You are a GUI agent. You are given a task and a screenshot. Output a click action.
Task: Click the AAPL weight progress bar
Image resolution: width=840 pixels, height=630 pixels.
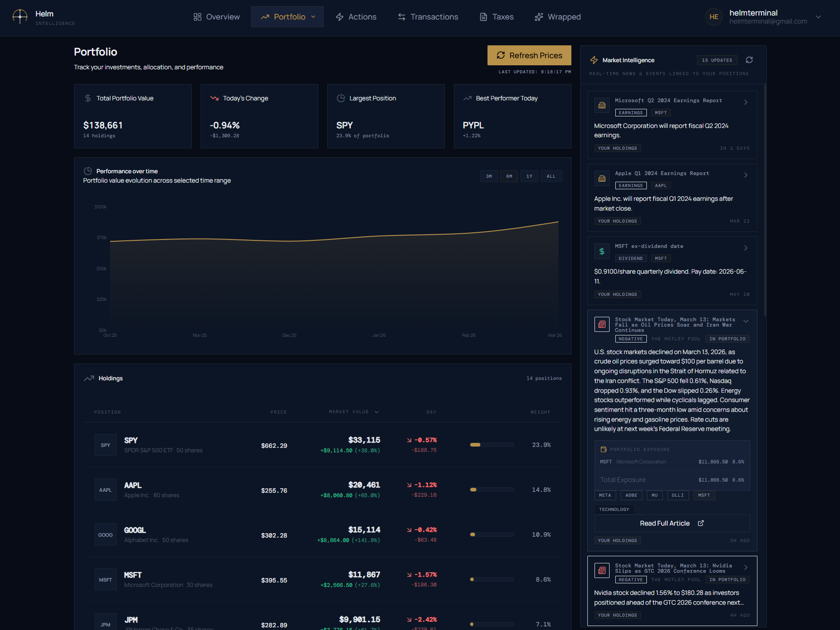coord(492,490)
